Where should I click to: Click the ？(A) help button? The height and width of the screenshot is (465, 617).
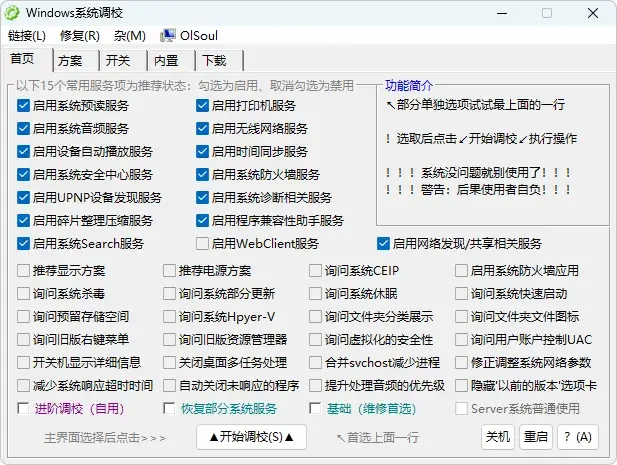[578, 437]
